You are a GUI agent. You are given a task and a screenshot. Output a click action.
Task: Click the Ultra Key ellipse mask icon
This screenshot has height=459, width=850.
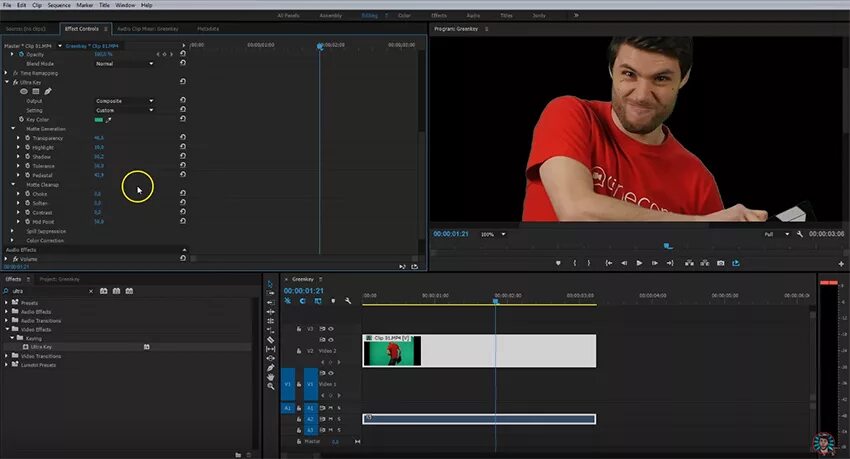24,91
